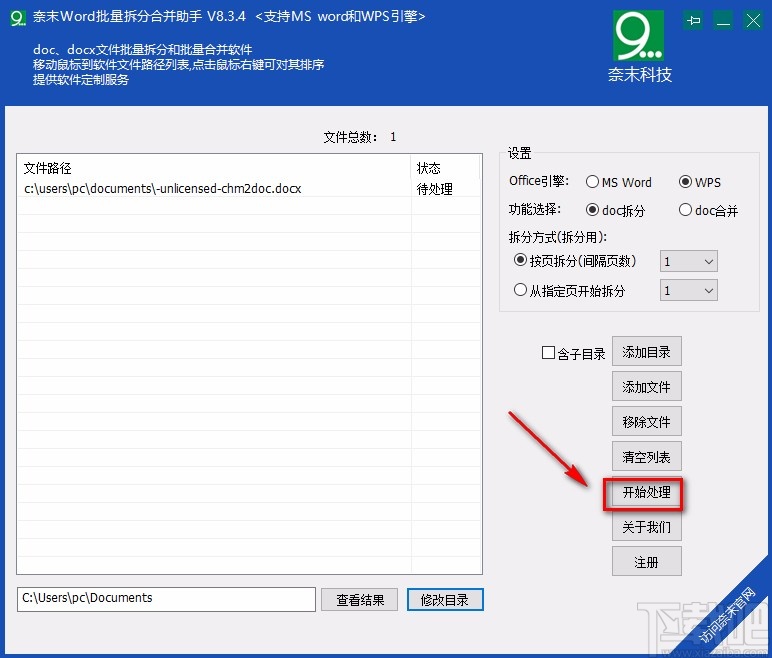Viewport: 772px width, 658px height.
Task: Click the 移除文件 button
Action: coord(646,422)
